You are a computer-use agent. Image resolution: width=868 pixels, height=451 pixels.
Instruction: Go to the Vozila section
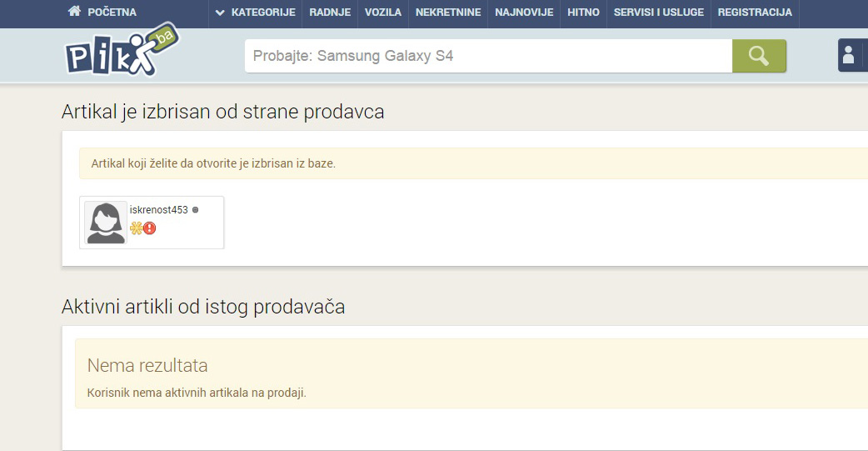pyautogui.click(x=383, y=13)
